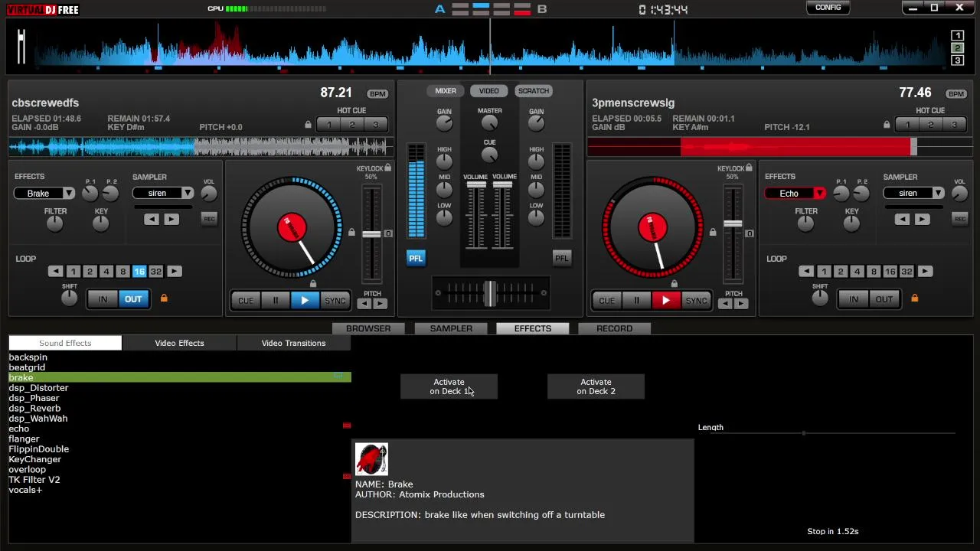Toggle PFL on the right channel
This screenshot has height=551, width=980.
tap(561, 258)
